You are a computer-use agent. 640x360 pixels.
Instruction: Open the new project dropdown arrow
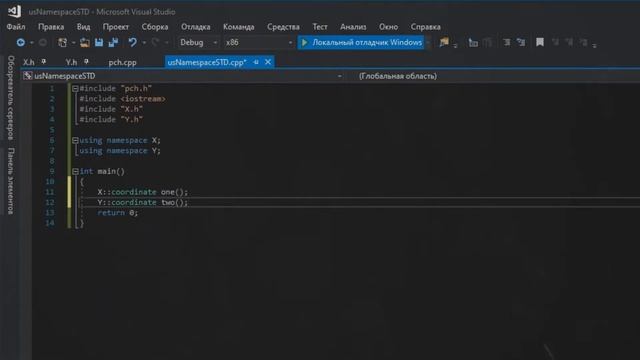pos(73,42)
